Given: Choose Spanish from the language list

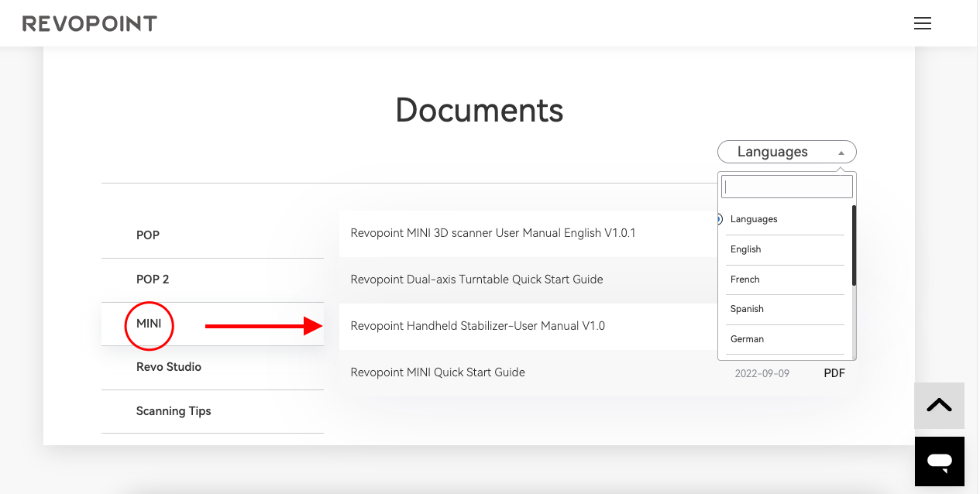Looking at the screenshot, I should [785, 309].
